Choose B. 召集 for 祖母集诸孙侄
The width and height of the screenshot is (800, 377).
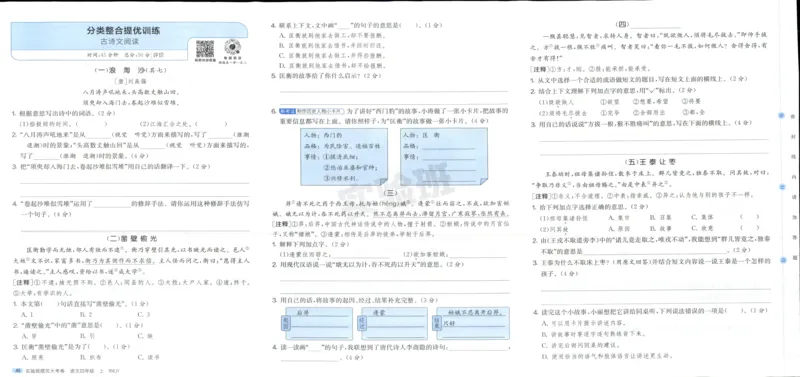point(660,217)
